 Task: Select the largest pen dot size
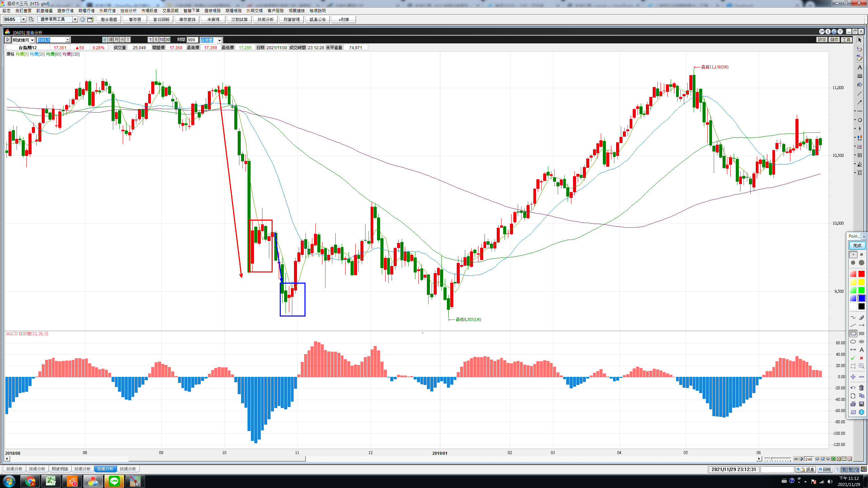click(861, 263)
